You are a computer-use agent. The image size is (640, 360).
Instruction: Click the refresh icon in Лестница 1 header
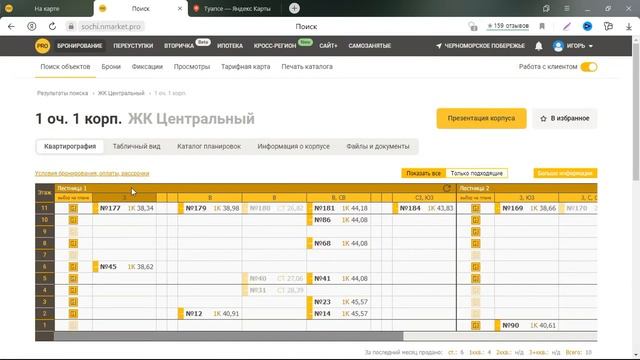pos(447,188)
